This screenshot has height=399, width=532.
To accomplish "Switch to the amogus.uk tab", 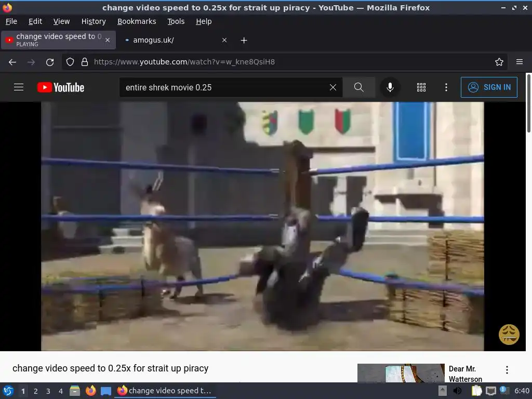I will point(176,40).
